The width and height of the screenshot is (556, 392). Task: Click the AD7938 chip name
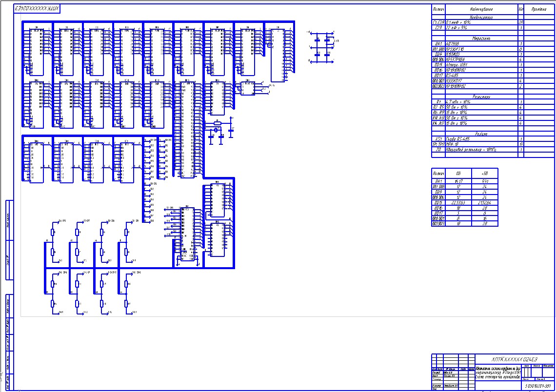pos(452,43)
